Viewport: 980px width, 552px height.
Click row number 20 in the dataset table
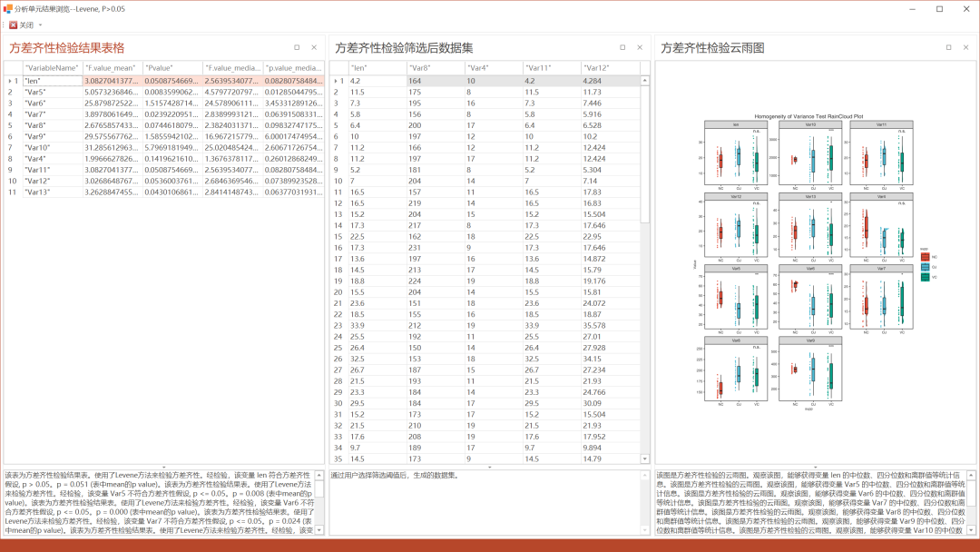tap(338, 292)
